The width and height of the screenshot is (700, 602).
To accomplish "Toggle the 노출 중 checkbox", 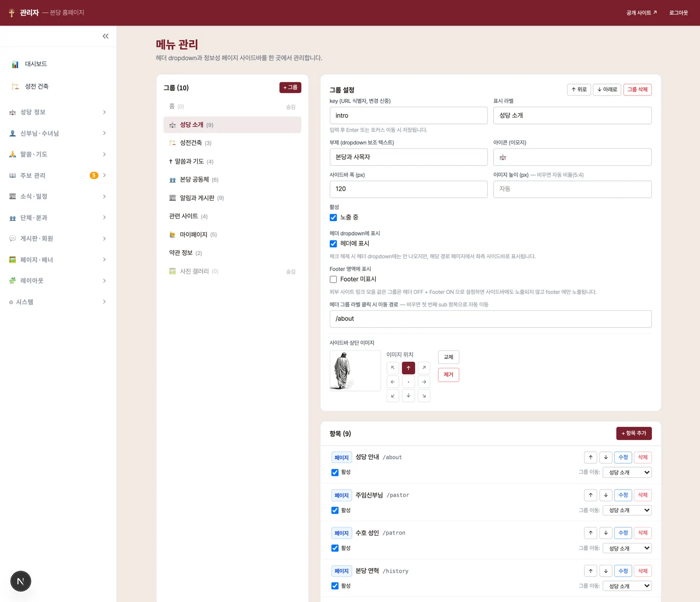I will pyautogui.click(x=333, y=218).
